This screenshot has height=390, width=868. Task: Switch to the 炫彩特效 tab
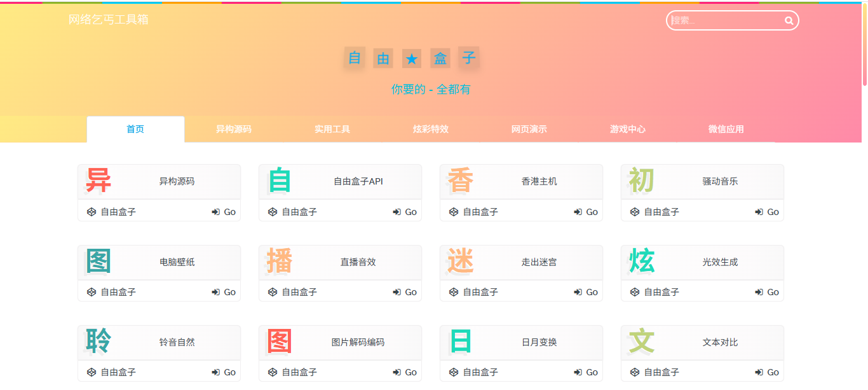(430, 129)
